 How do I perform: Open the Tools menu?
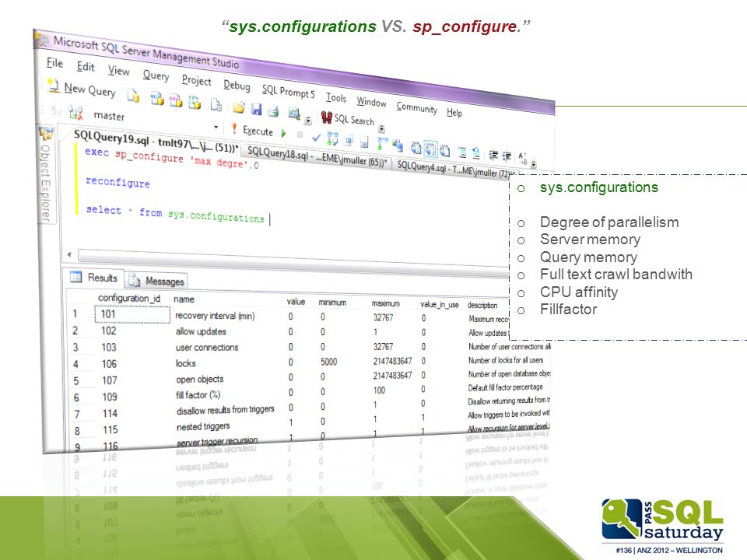(x=336, y=97)
